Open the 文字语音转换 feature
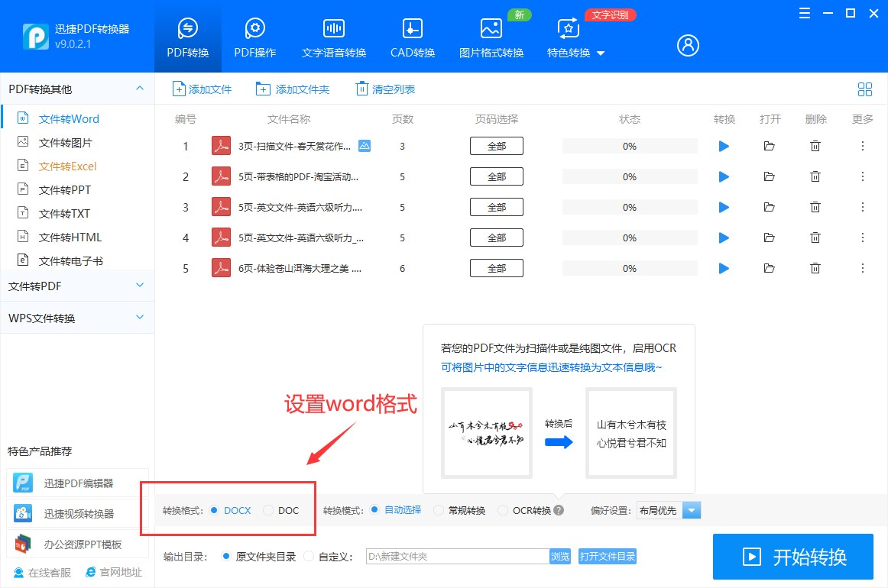The width and height of the screenshot is (888, 588). tap(333, 31)
